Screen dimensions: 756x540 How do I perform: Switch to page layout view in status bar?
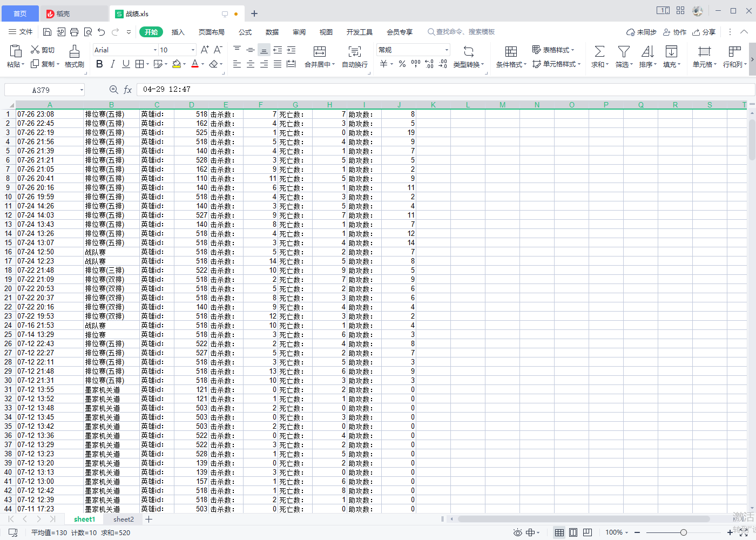click(573, 532)
